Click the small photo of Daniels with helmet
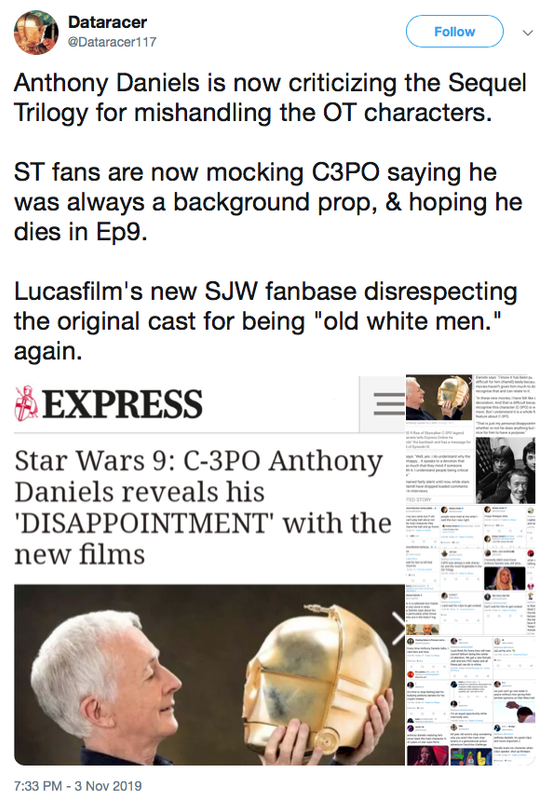 coord(439,398)
